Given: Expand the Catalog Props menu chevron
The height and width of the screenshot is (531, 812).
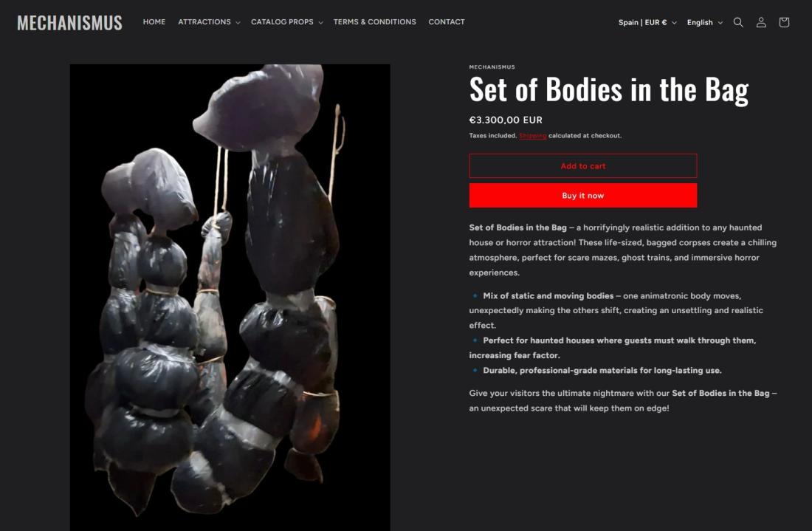Looking at the screenshot, I should (x=320, y=23).
